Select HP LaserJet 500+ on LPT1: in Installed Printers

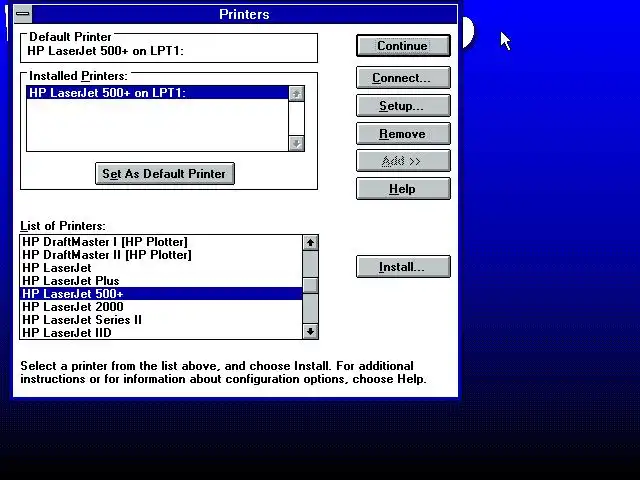(x=158, y=93)
